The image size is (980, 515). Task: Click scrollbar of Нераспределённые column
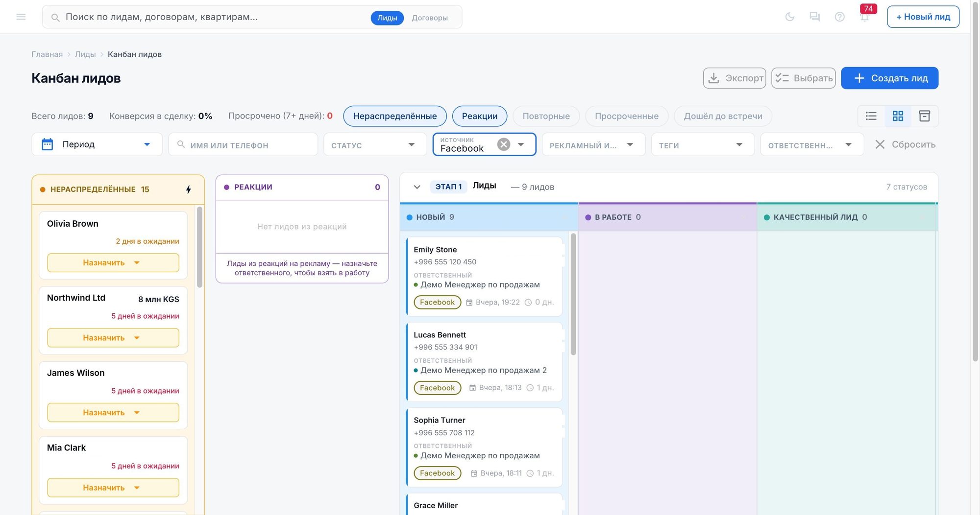pos(199,247)
